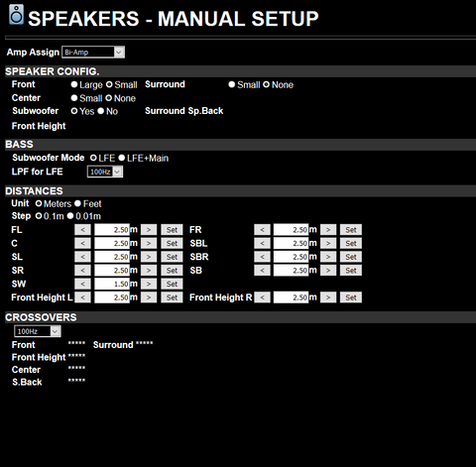Click Set for SBR distance
The width and height of the screenshot is (476, 467).
(351, 257)
